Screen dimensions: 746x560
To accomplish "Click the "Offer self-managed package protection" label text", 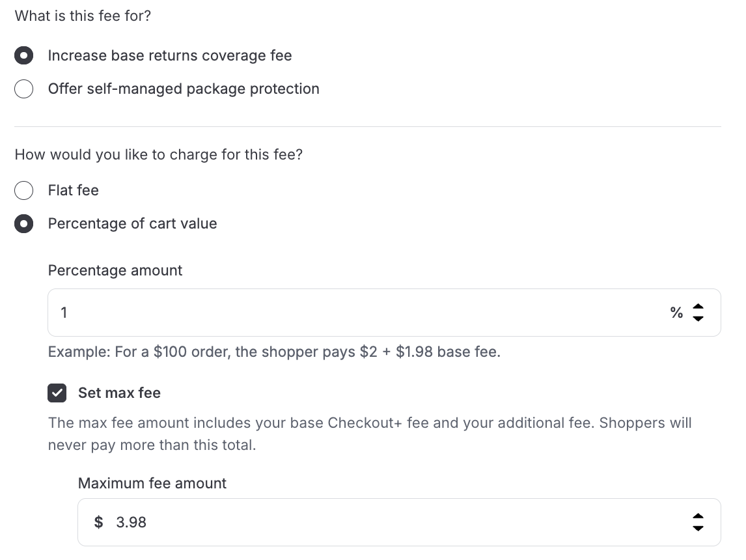I will pos(184,89).
